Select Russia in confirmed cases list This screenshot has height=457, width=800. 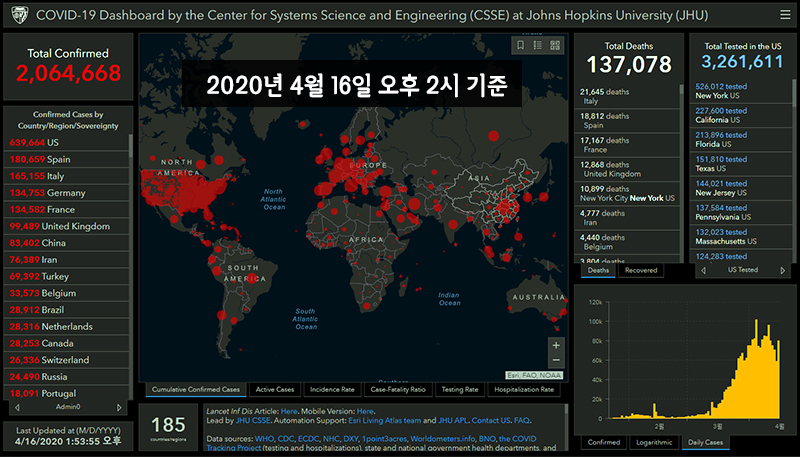click(x=66, y=377)
